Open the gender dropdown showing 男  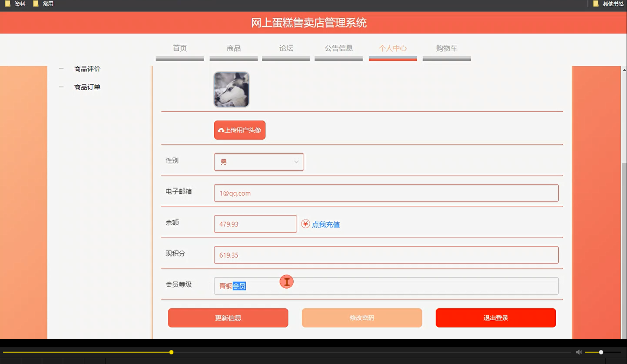[259, 162]
